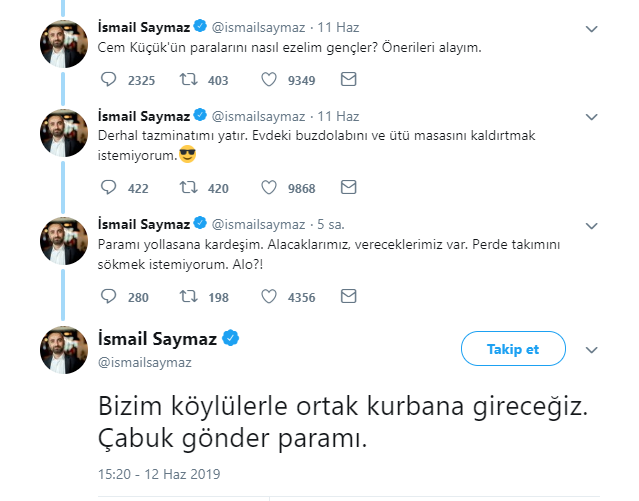Open İsmail Saymaz avatar on main tweet
This screenshot has height=501, width=639.
coord(64,350)
